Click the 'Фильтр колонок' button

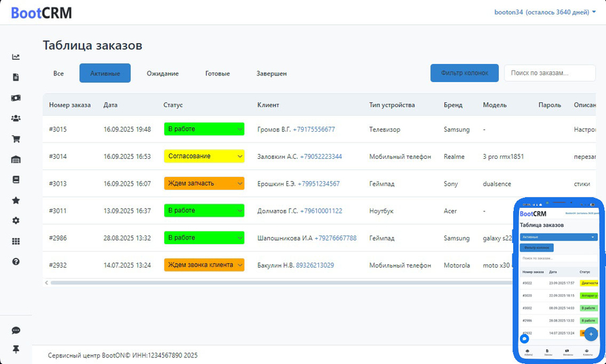pyautogui.click(x=464, y=73)
